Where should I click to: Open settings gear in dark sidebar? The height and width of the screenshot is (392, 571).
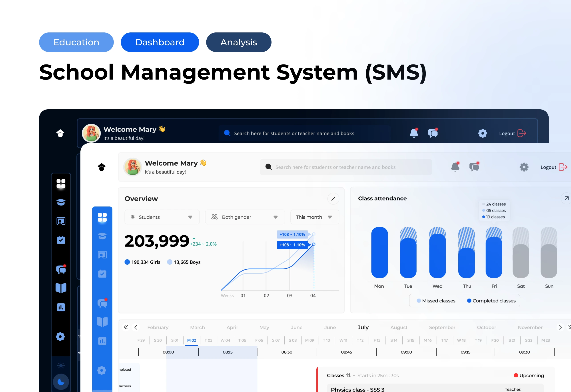pos(60,336)
